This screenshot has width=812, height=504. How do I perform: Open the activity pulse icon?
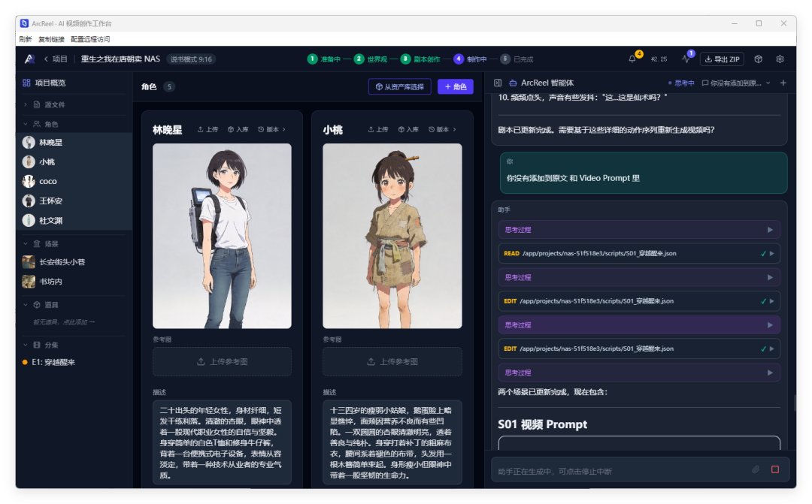(x=686, y=59)
